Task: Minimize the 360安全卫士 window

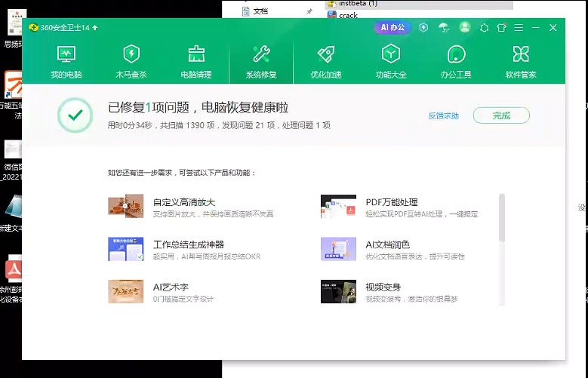Action: coord(535,28)
